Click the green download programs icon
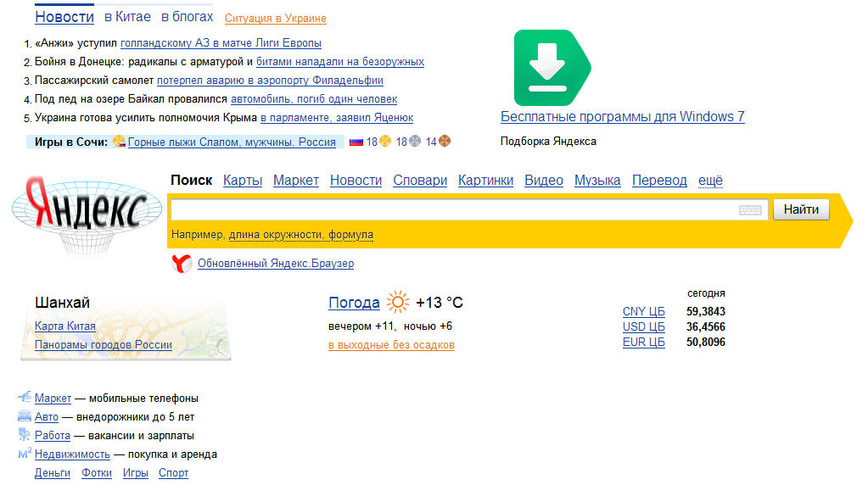The width and height of the screenshot is (868, 485). [552, 68]
